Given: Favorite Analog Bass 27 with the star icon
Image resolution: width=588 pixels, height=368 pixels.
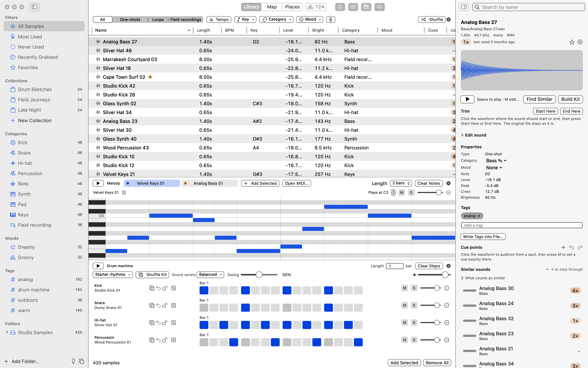Looking at the screenshot, I should pyautogui.click(x=572, y=42).
